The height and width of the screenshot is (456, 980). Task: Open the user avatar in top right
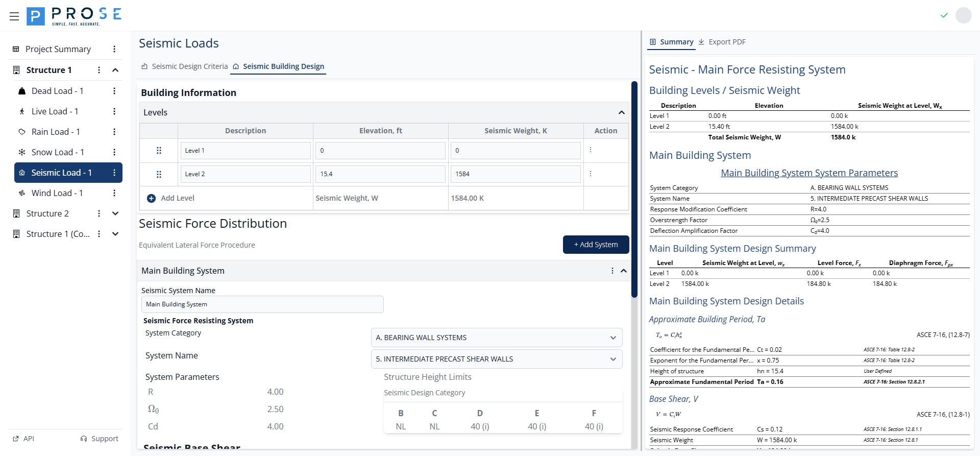[x=963, y=15]
